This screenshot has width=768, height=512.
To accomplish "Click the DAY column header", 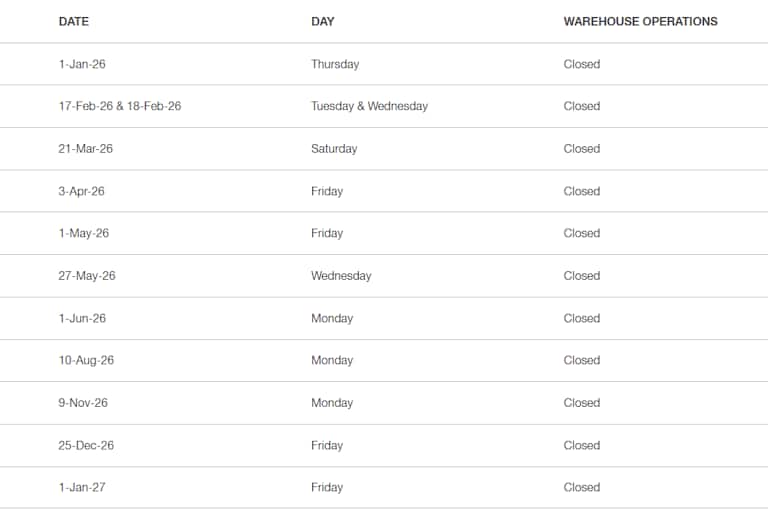I will (322, 21).
